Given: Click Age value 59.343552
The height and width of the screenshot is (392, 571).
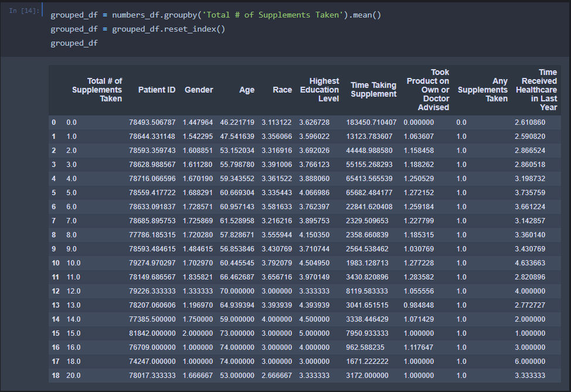Looking at the screenshot, I should (237, 179).
